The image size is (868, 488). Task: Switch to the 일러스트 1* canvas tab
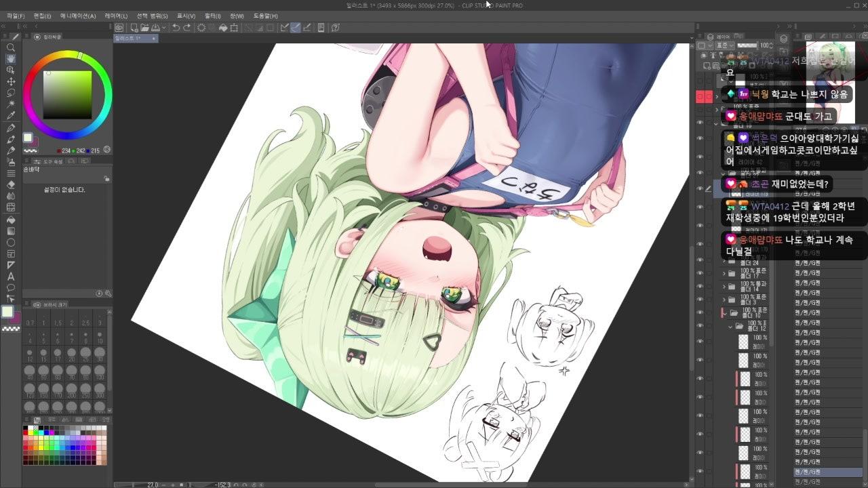[129, 39]
